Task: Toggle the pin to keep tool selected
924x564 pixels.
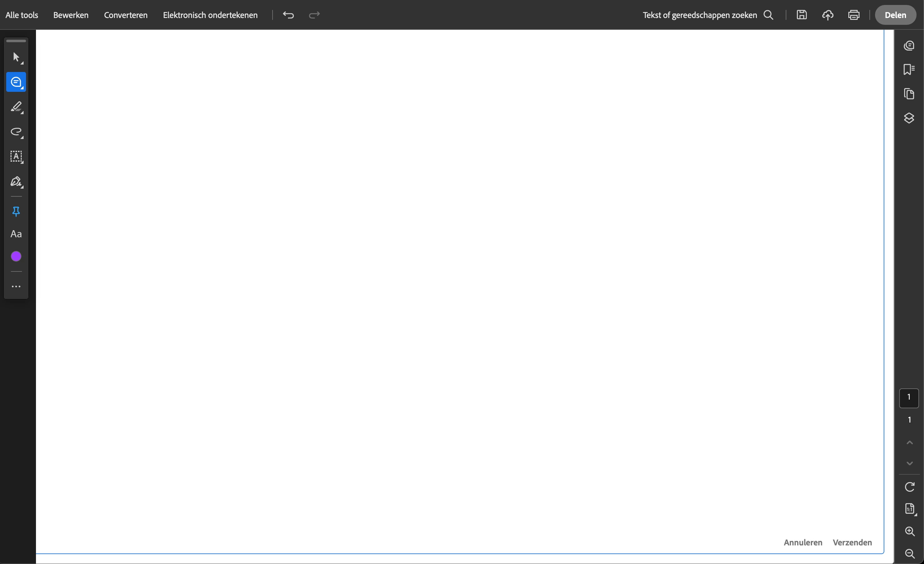Action: point(16,212)
